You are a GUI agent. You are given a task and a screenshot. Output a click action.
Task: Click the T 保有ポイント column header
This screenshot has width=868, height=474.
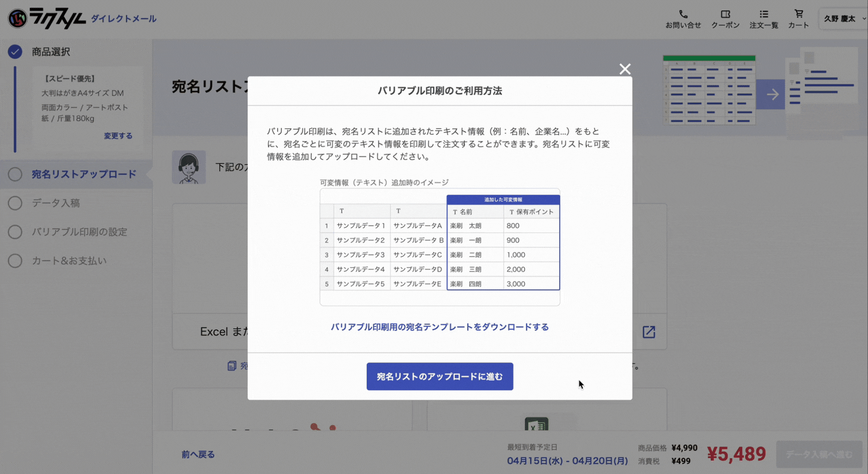point(531,212)
